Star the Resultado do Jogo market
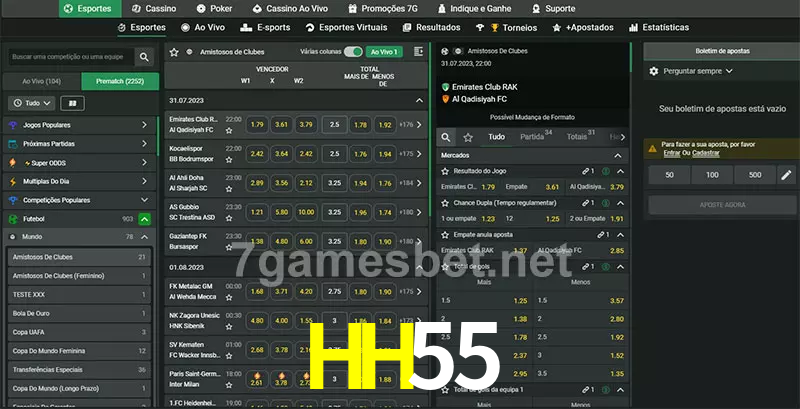Image resolution: width=800 pixels, height=409 pixels. point(445,172)
